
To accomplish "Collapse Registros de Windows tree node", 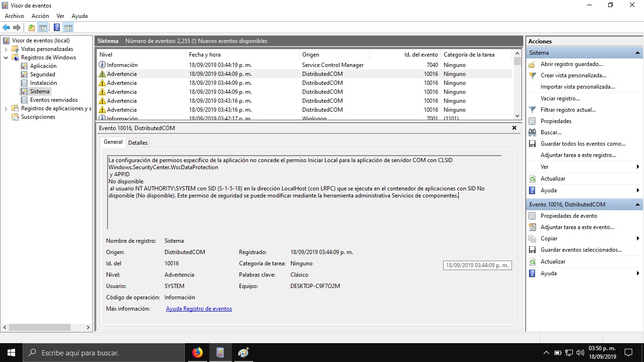I will (6, 58).
